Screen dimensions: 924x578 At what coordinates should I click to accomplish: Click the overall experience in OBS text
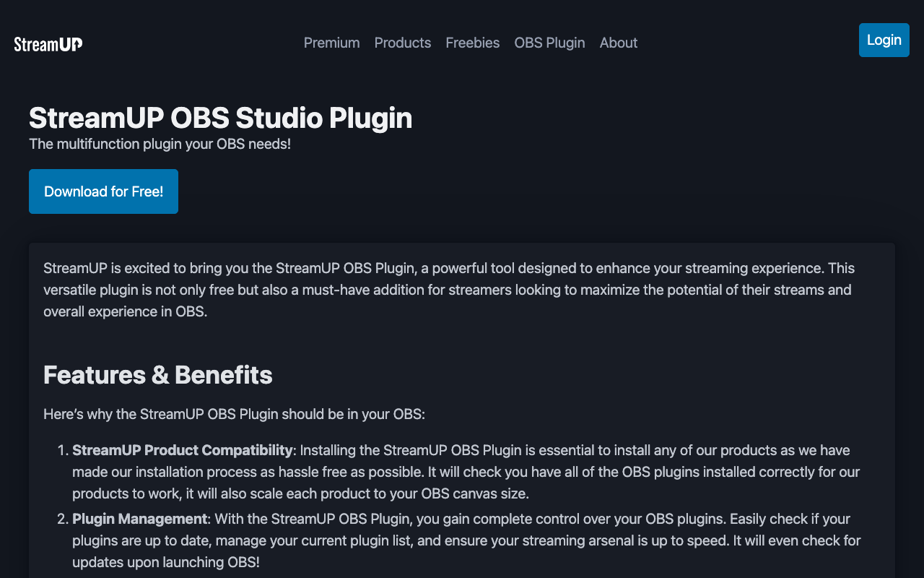tap(126, 312)
